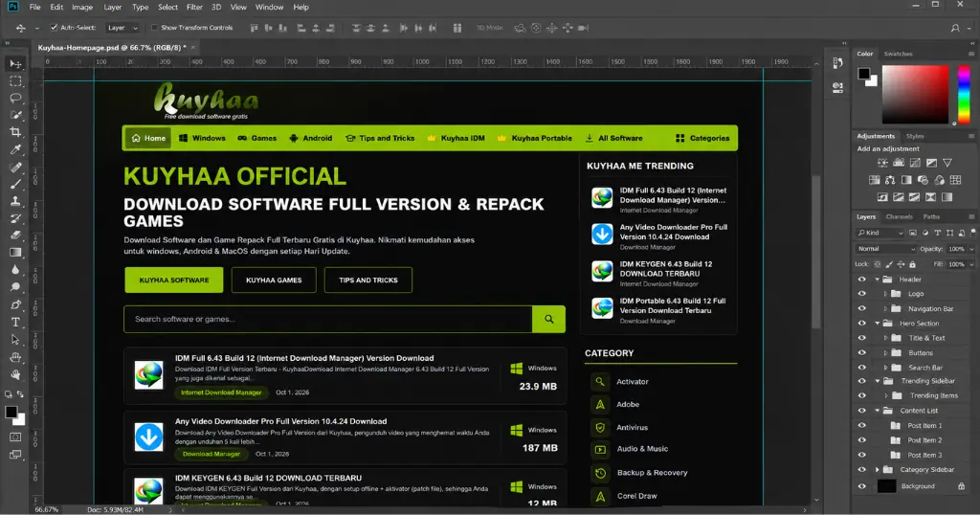Hide the Header group layer
Screen dimensions: 980x515
coord(862,280)
